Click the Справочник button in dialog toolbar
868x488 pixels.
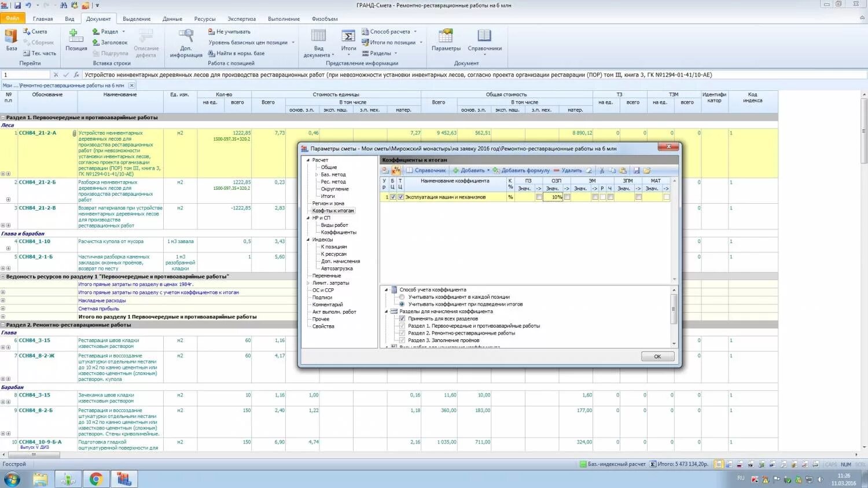pos(426,170)
